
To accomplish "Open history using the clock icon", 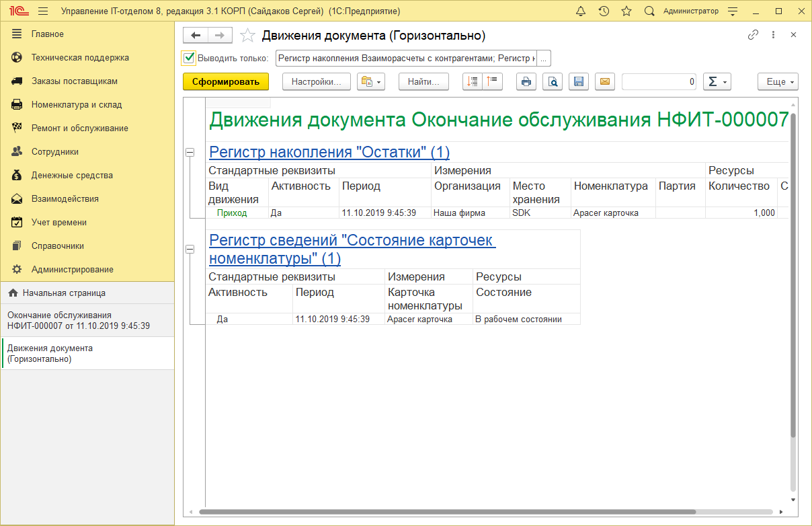I will pyautogui.click(x=604, y=11).
